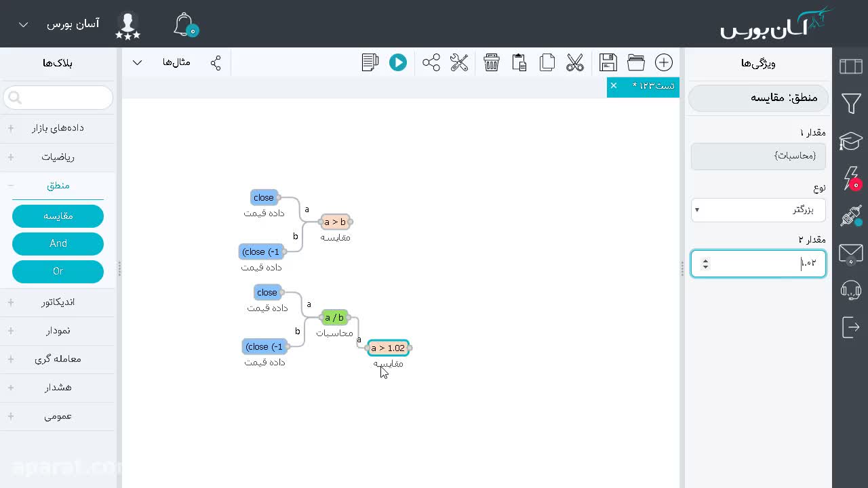Click the scissors cut icon in toolbar

click(575, 62)
